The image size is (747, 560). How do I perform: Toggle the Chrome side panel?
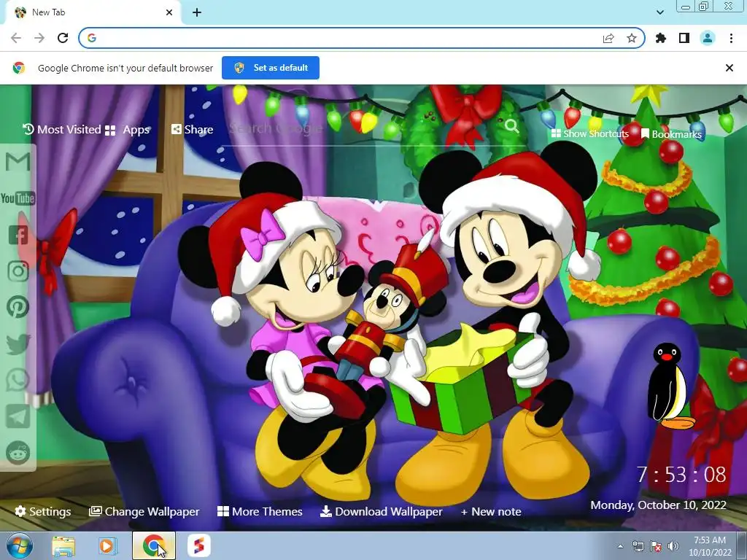tap(684, 38)
